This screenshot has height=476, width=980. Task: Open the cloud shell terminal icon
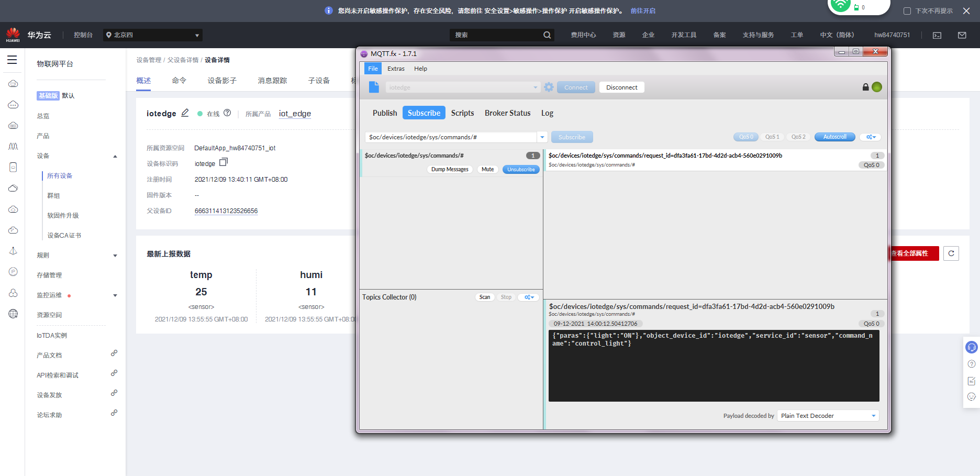click(937, 35)
